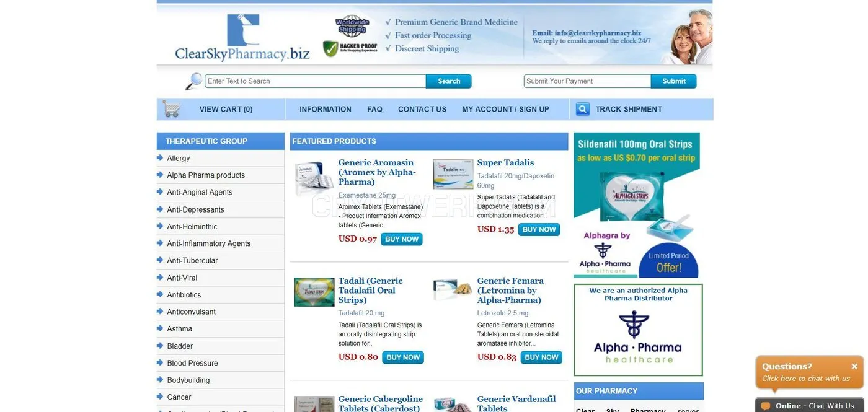The image size is (868, 412).
Task: Buy Now for Generic Aromasin
Action: click(402, 239)
